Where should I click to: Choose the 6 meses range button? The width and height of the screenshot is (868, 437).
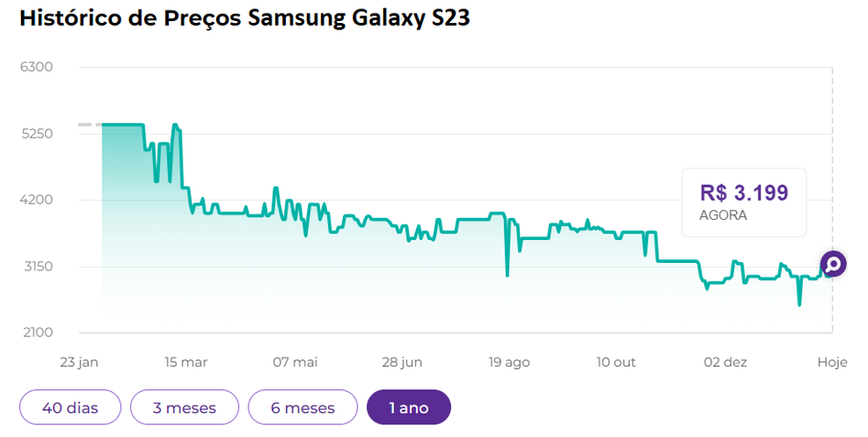302,408
